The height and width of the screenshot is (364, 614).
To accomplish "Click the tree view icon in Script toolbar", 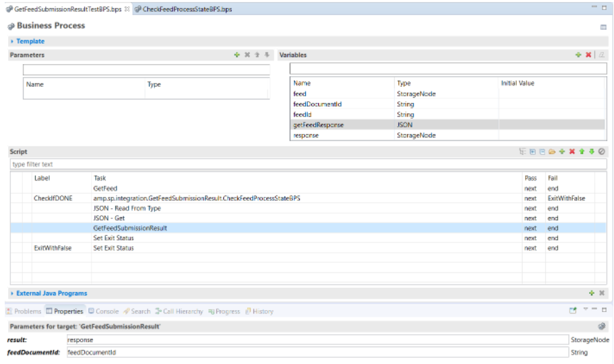I will click(x=522, y=152).
